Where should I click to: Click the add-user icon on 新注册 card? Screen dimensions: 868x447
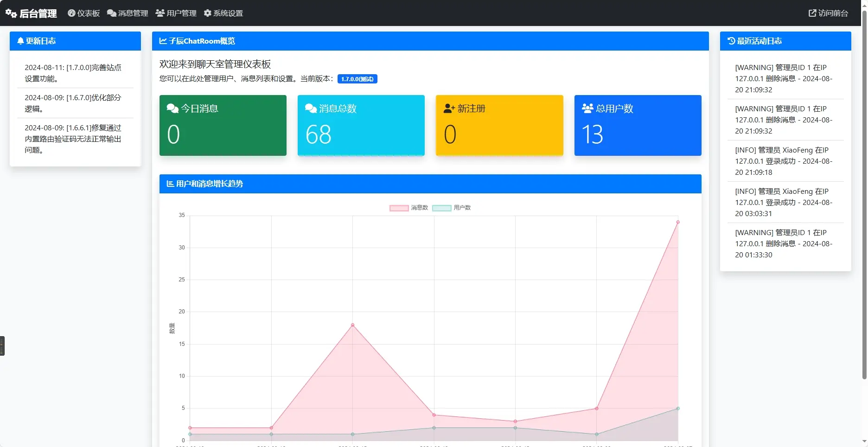click(449, 109)
